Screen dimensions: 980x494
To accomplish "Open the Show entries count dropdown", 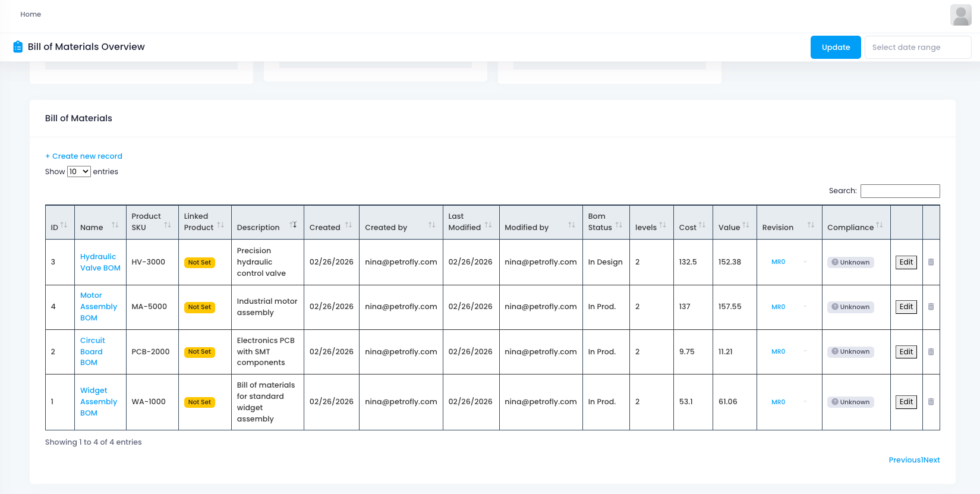I will click(78, 172).
